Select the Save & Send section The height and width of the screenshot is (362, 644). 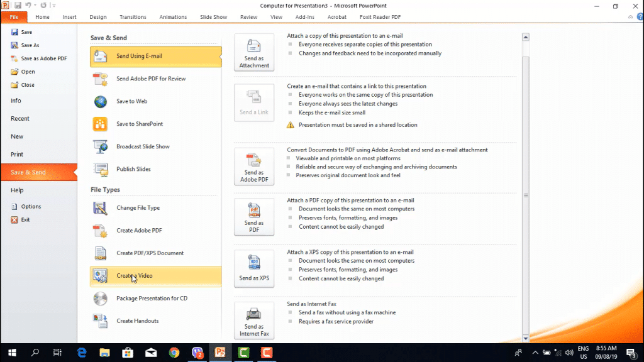pyautogui.click(x=39, y=172)
